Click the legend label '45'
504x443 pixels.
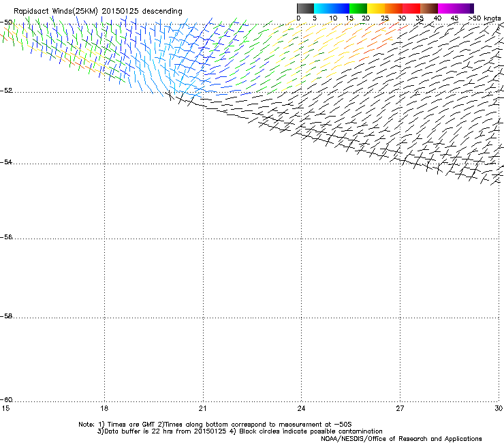[x=454, y=18]
